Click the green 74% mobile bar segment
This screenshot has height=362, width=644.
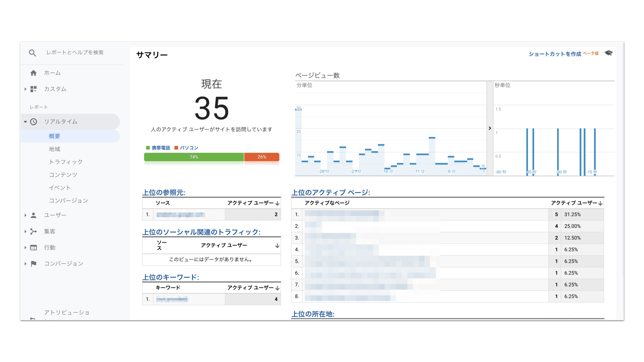pos(194,157)
